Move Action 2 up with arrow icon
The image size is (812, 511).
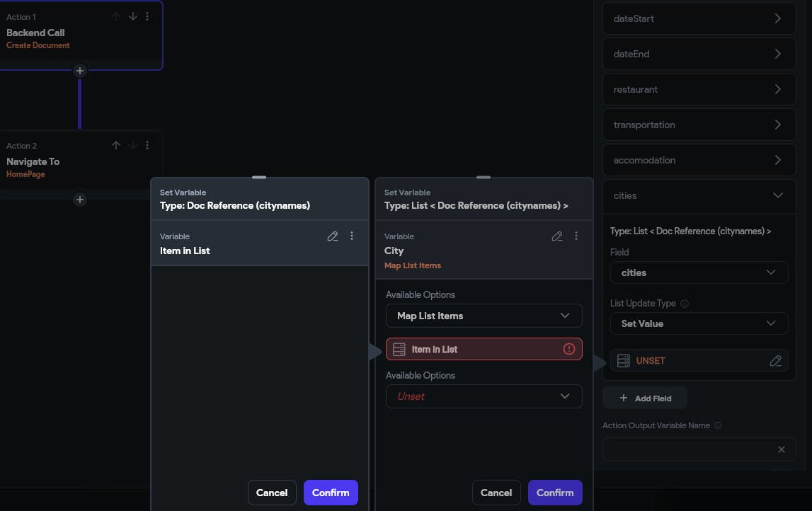pos(116,145)
